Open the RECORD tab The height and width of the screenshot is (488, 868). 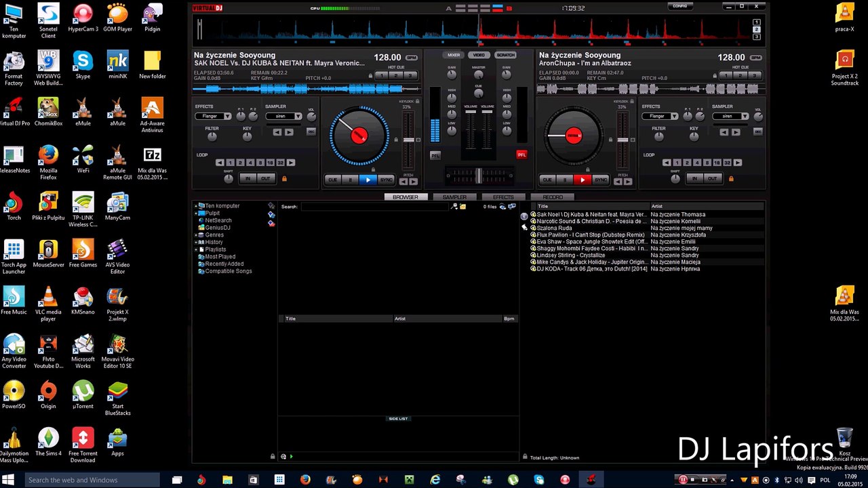(x=553, y=197)
